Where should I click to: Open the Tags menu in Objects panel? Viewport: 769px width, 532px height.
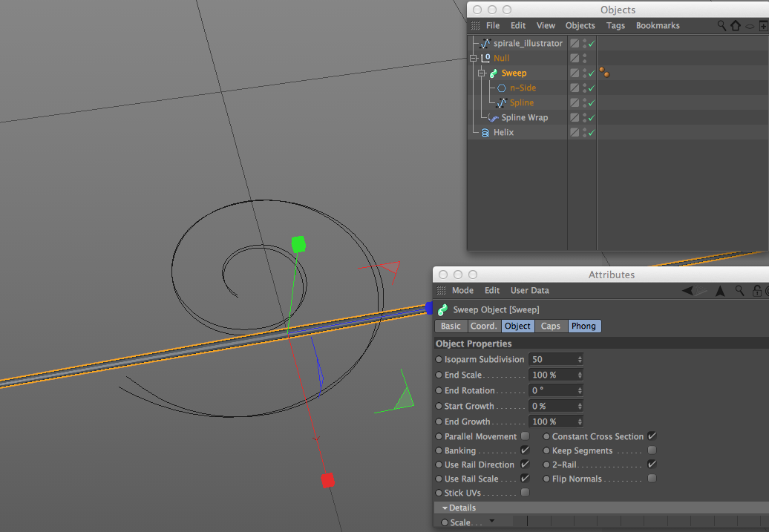(x=615, y=25)
